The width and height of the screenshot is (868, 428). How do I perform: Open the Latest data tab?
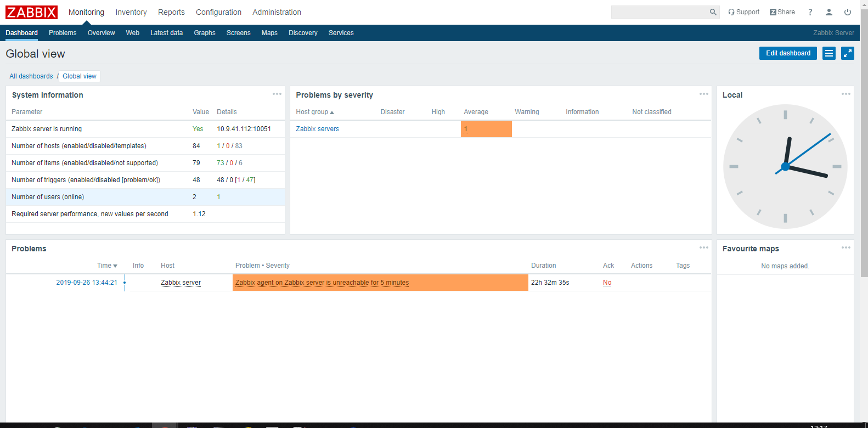[167, 33]
